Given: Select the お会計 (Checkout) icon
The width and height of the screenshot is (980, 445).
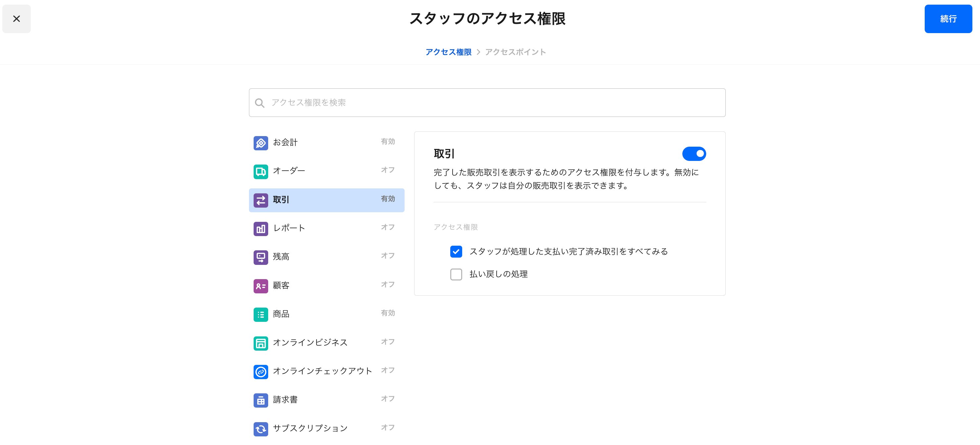Looking at the screenshot, I should (x=261, y=143).
